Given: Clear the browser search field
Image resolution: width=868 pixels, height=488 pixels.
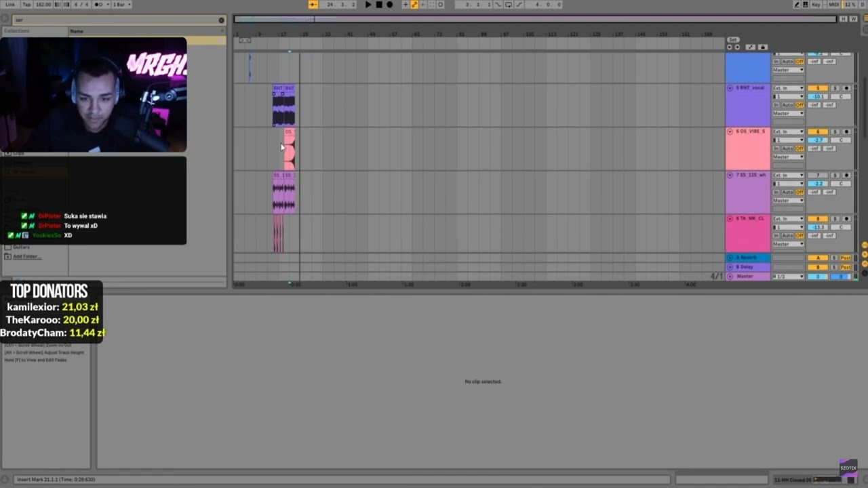Looking at the screenshot, I should tap(221, 20).
